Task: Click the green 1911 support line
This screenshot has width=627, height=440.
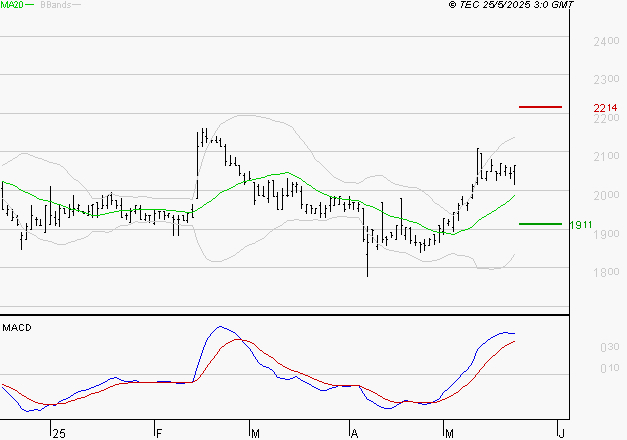Action: pyautogui.click(x=540, y=224)
